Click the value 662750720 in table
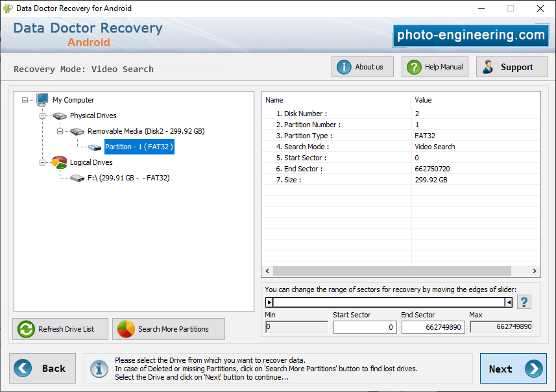556x392 pixels. click(432, 169)
